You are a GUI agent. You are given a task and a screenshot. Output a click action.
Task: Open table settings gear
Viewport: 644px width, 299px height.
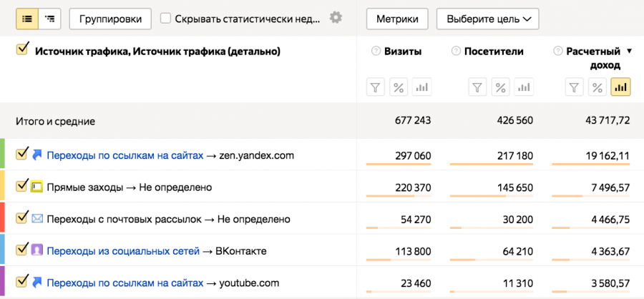point(336,18)
